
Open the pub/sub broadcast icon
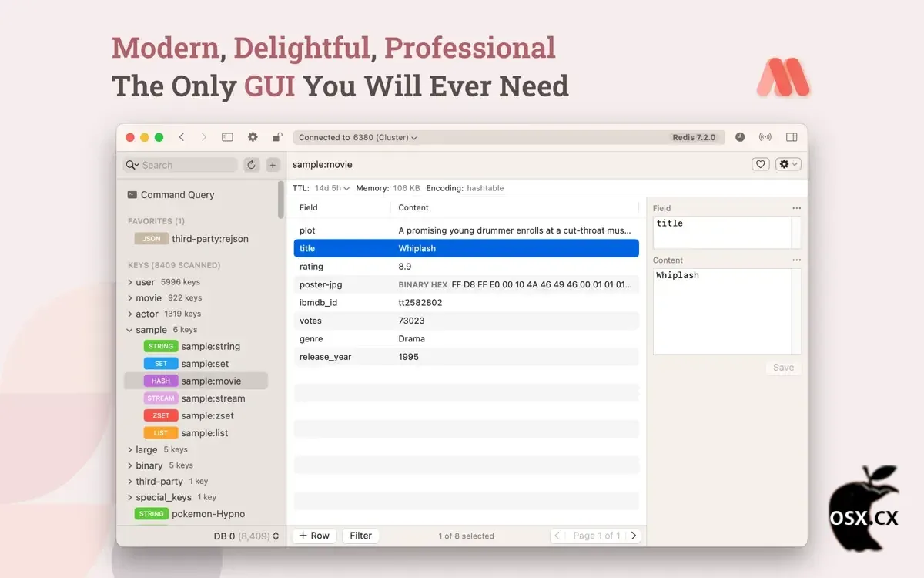765,137
